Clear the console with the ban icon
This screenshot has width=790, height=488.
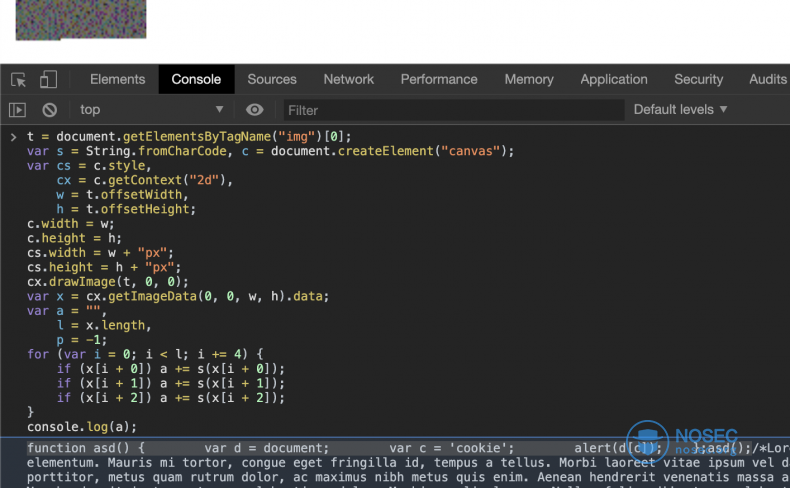click(x=49, y=110)
